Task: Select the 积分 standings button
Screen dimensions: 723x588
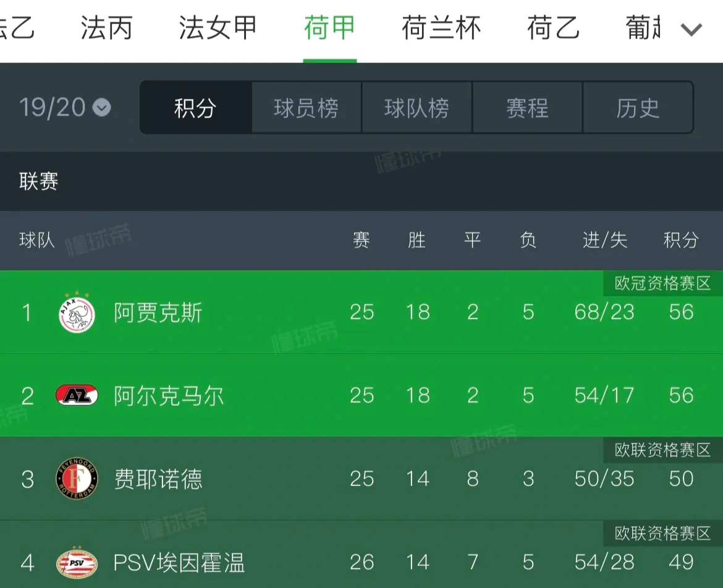Action: [x=195, y=107]
